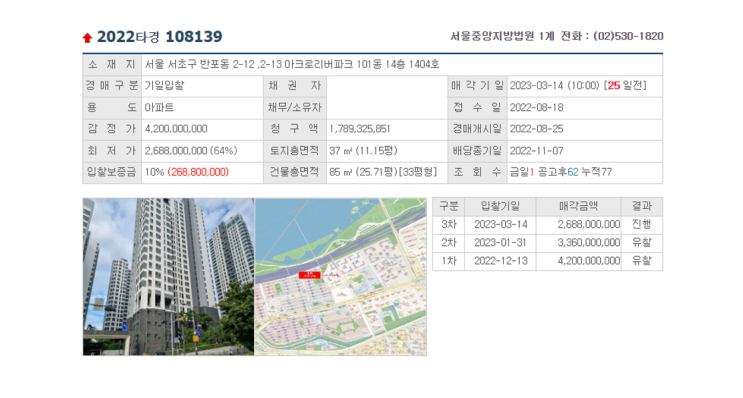Select the 1차 2022-12-13 bidding row

coord(547,261)
